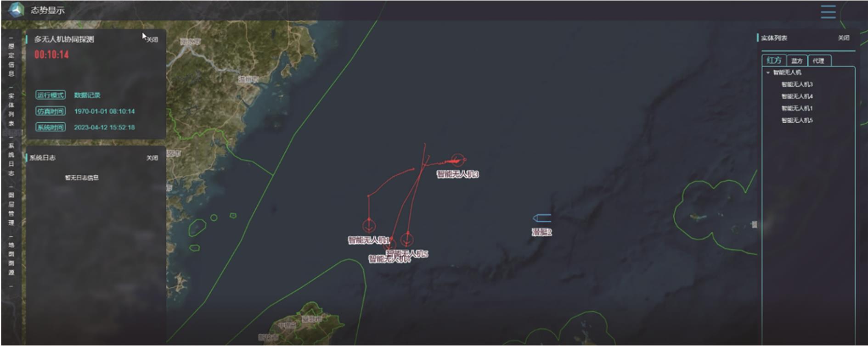Select the 智能无人机3 aircraft marker on map

[x=457, y=160]
